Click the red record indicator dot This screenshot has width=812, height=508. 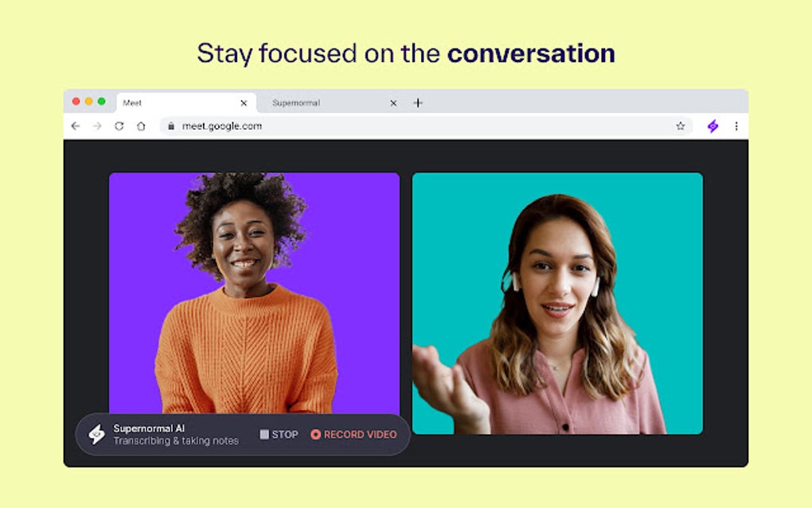[316, 434]
